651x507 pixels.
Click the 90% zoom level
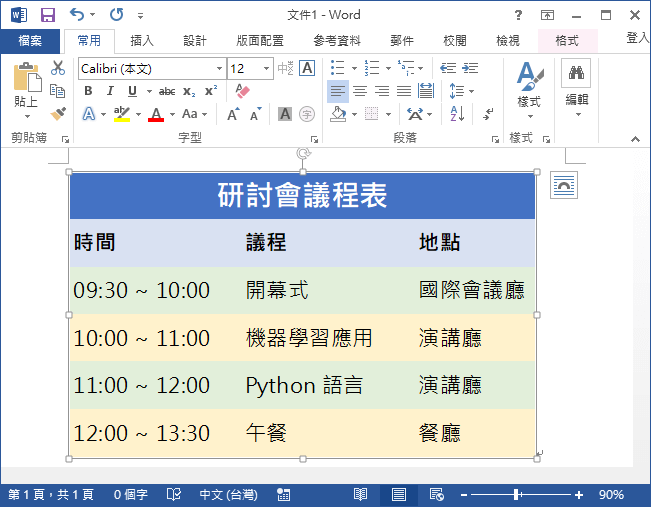click(611, 495)
